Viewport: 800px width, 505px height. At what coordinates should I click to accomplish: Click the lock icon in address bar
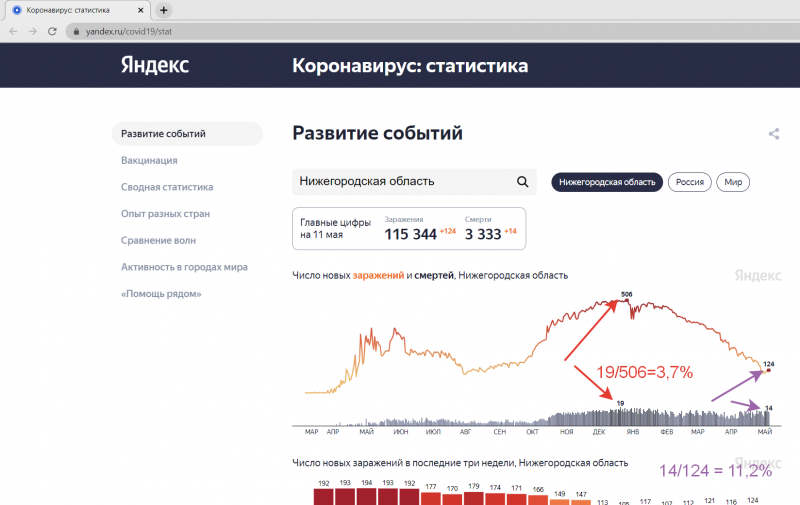[77, 32]
